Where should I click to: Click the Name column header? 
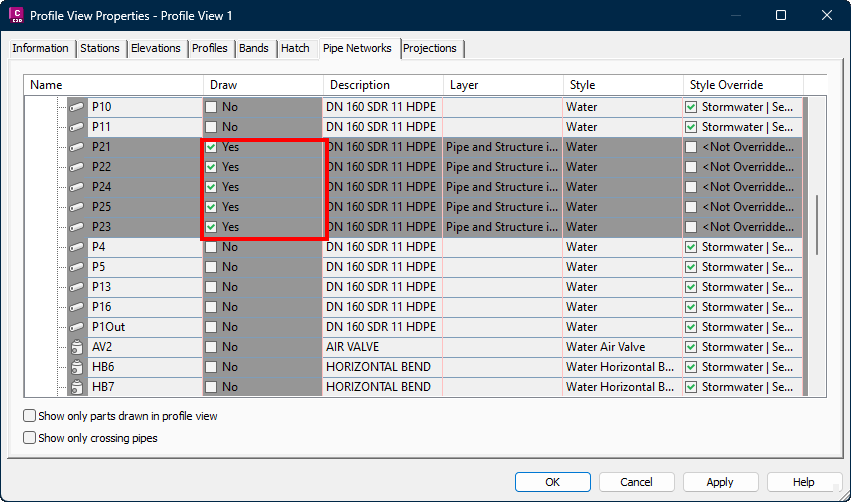[113, 85]
